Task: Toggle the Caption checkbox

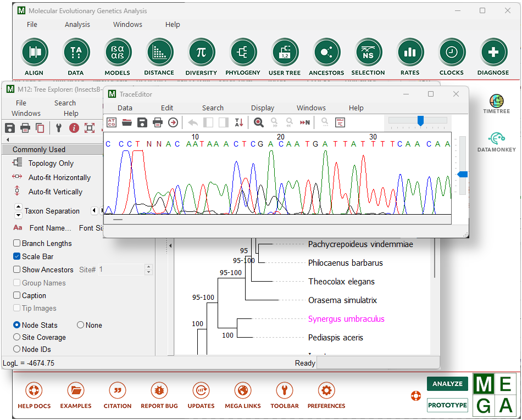Action: 16,295
